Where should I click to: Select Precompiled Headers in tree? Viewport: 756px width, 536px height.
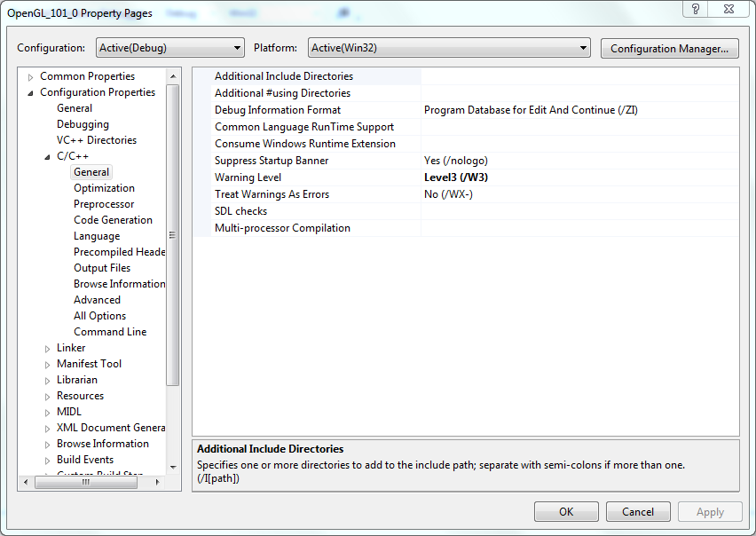click(x=119, y=252)
